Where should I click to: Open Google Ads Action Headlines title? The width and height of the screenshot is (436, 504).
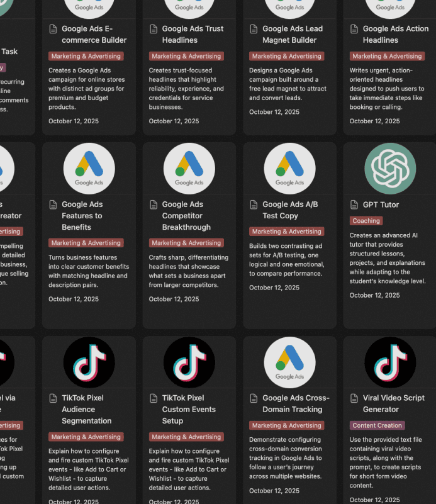[396, 35]
